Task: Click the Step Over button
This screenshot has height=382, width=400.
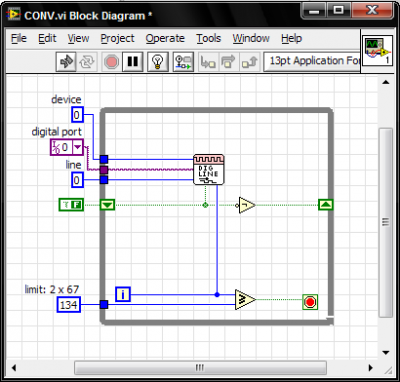Action: coord(229,62)
